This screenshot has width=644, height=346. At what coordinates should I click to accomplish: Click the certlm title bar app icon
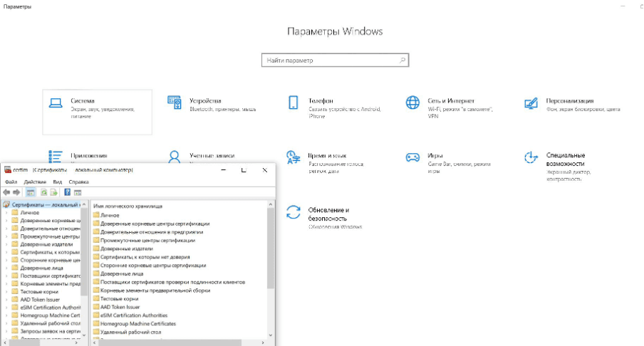(x=7, y=169)
